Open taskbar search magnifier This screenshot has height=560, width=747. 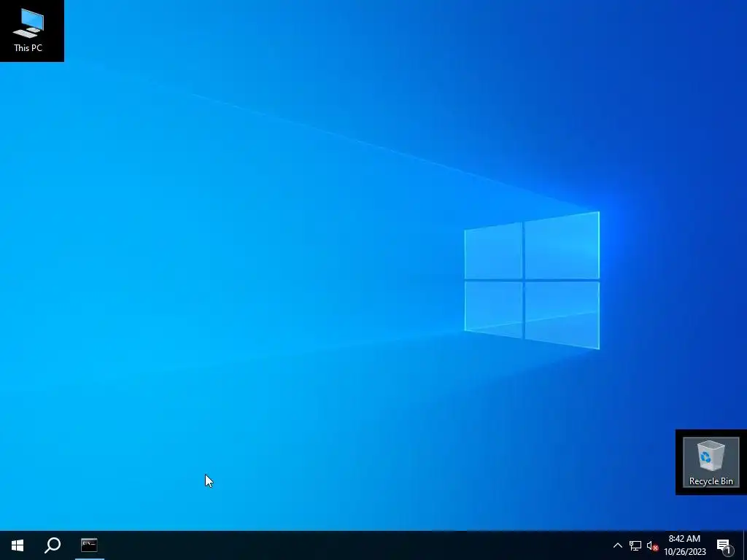[x=53, y=545]
